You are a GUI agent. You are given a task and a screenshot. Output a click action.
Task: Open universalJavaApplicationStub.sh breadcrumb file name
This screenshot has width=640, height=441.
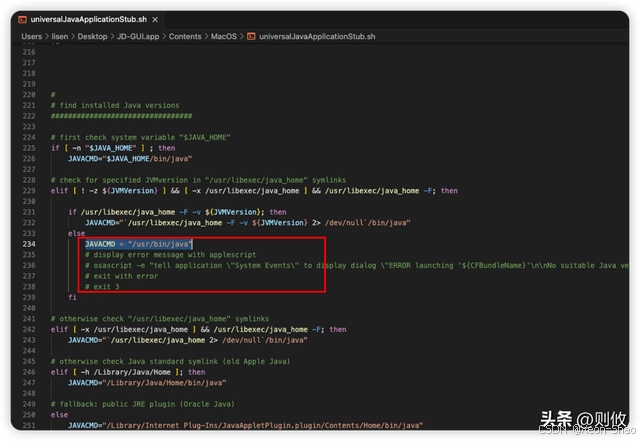[x=317, y=36]
